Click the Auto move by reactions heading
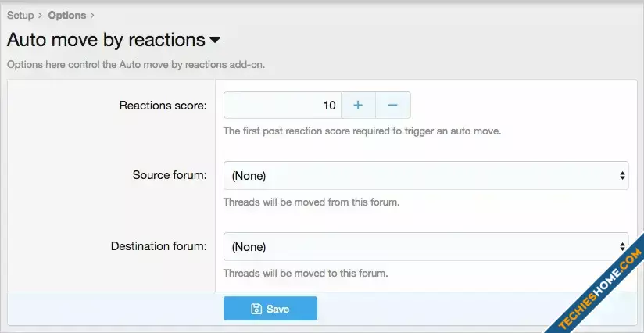644x333 pixels. click(106, 39)
